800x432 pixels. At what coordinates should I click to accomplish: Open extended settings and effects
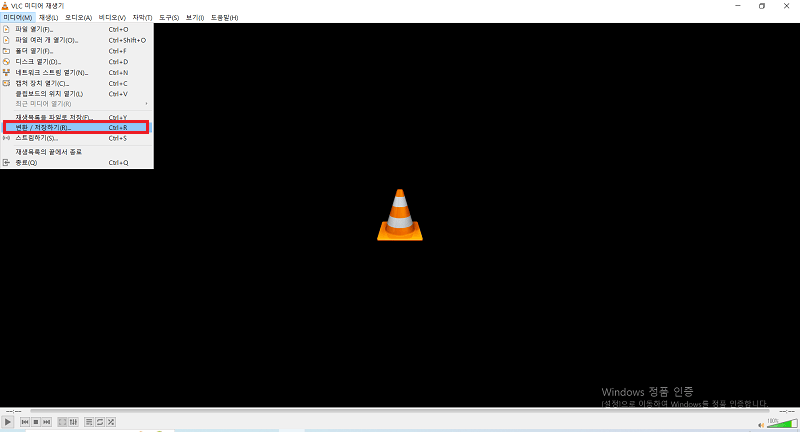coord(73,422)
